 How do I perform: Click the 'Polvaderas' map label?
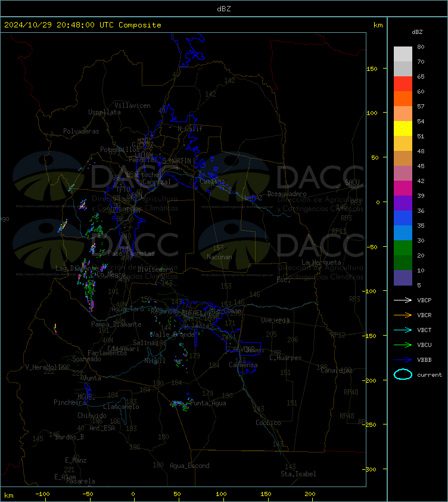81,131
